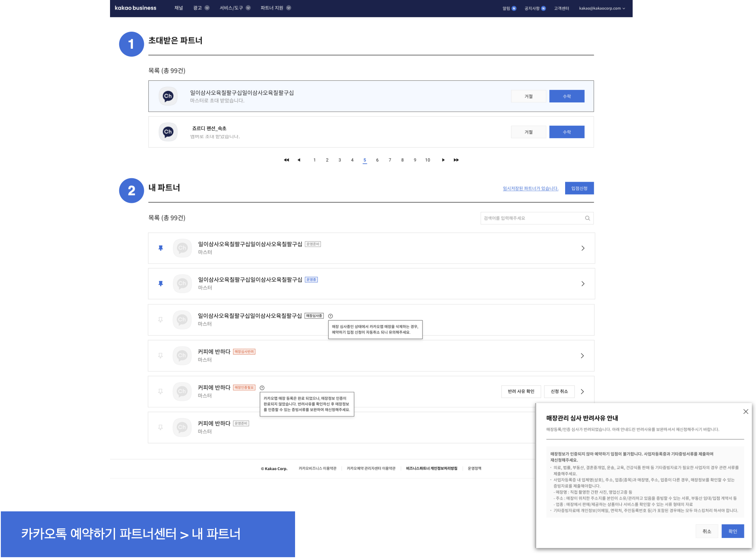Click the partner search input field
This screenshot has height=558, width=756.
(532, 218)
